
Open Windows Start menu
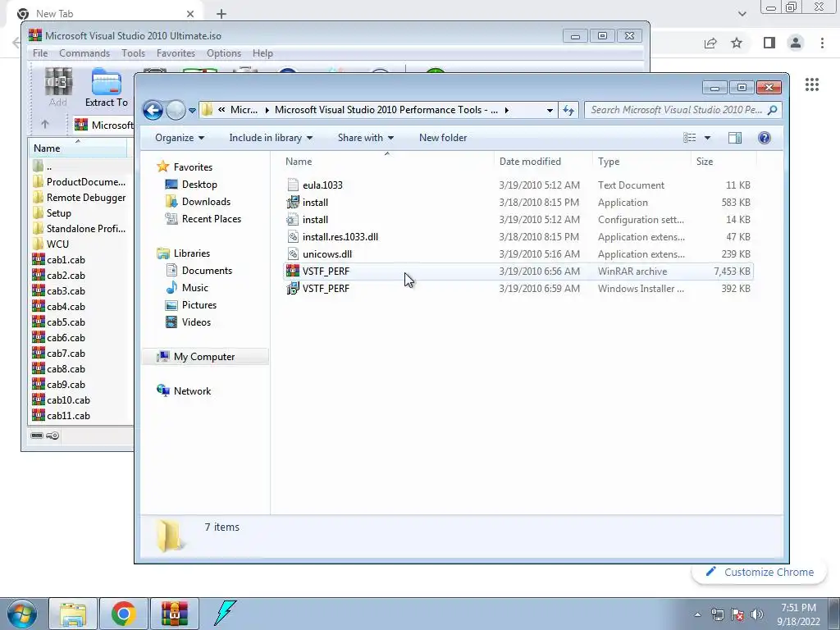[x=21, y=614]
